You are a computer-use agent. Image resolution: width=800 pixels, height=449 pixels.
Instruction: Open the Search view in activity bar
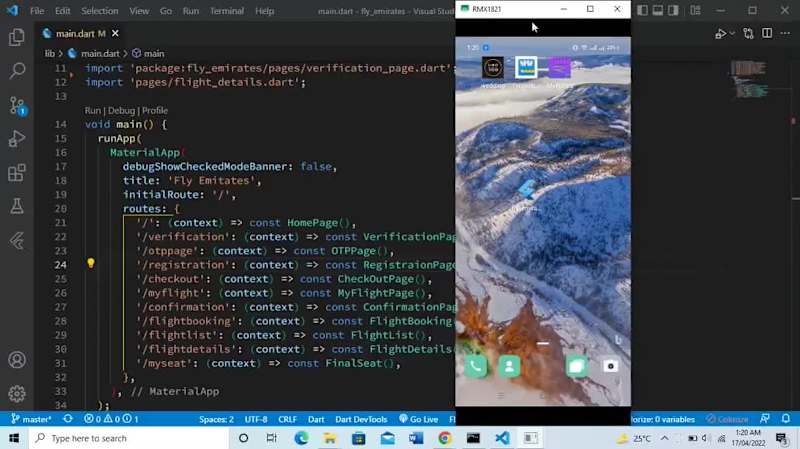tap(17, 70)
